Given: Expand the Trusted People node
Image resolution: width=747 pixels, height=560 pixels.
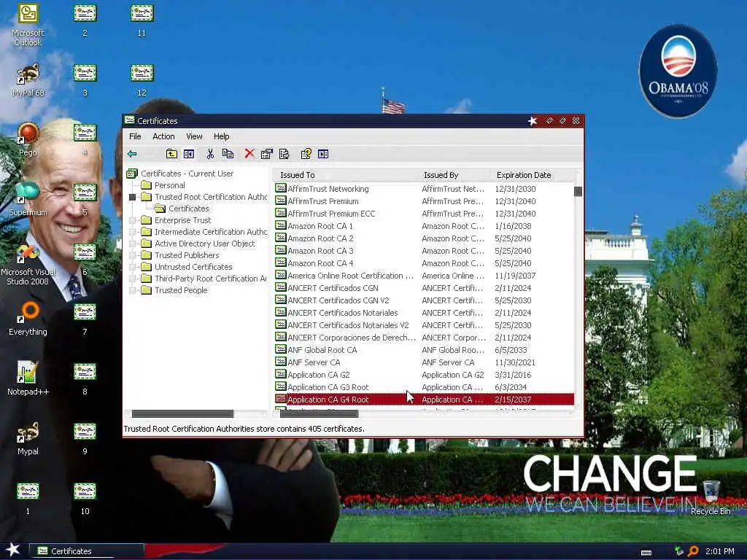Looking at the screenshot, I should (133, 290).
